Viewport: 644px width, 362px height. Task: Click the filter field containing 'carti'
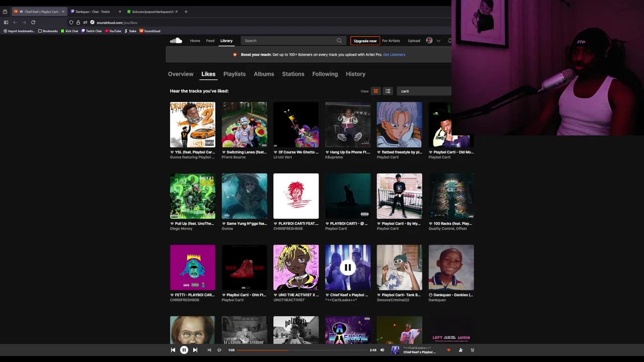point(424,91)
